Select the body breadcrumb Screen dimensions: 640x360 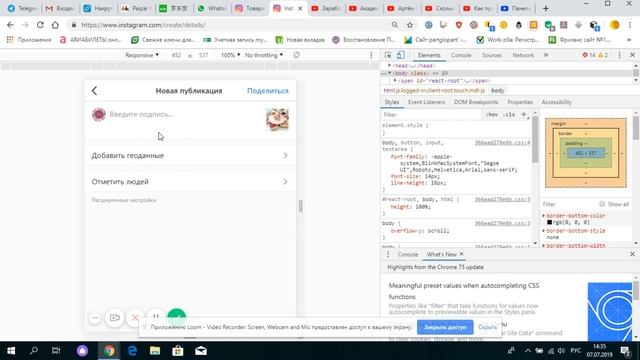pos(498,91)
